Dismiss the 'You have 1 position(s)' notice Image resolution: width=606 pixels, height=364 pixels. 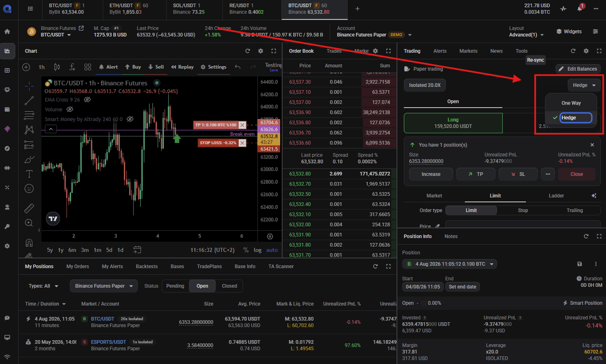pos(592,145)
